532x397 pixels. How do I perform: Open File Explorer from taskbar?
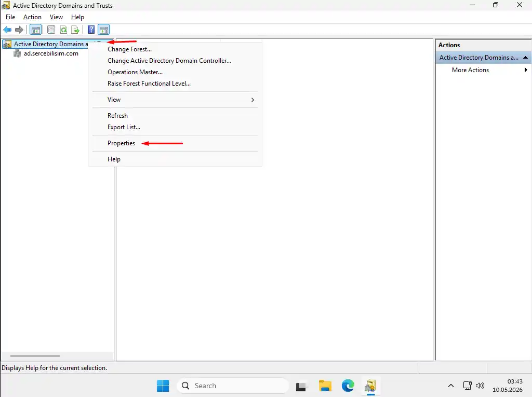coord(325,386)
